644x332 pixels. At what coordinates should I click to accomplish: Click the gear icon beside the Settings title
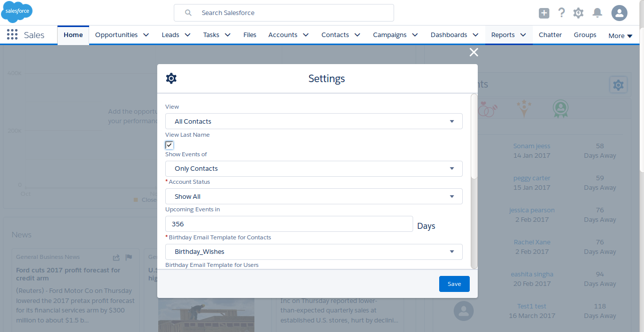tap(171, 78)
